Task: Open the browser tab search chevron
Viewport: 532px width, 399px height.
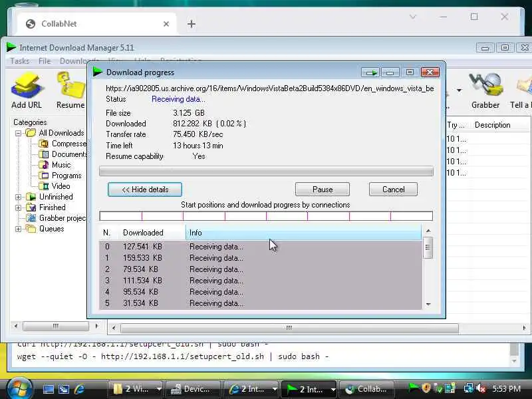Action: tap(412, 17)
